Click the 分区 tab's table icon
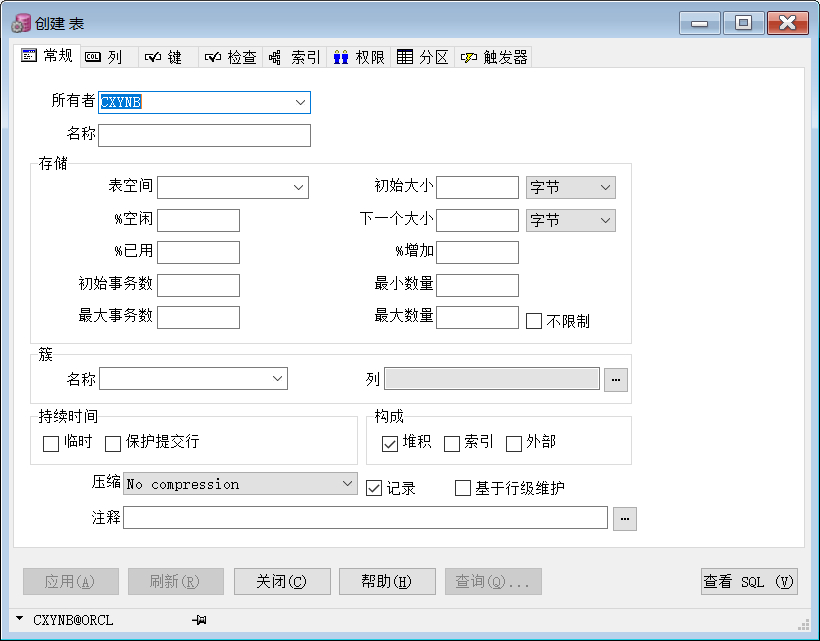The width and height of the screenshot is (820, 641). (x=405, y=56)
